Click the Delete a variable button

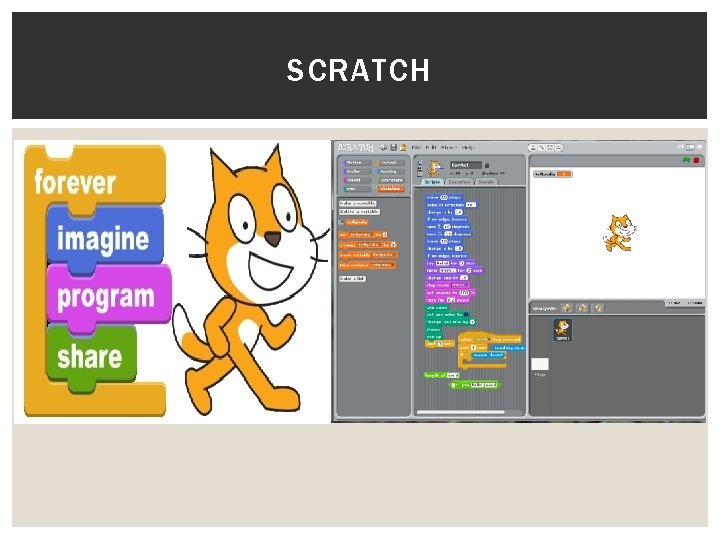(359, 212)
